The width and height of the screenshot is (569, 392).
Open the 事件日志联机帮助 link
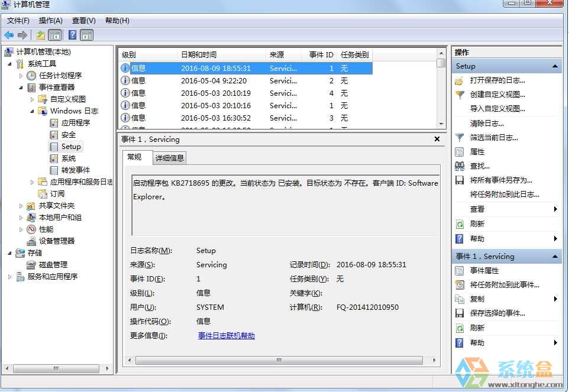click(226, 336)
